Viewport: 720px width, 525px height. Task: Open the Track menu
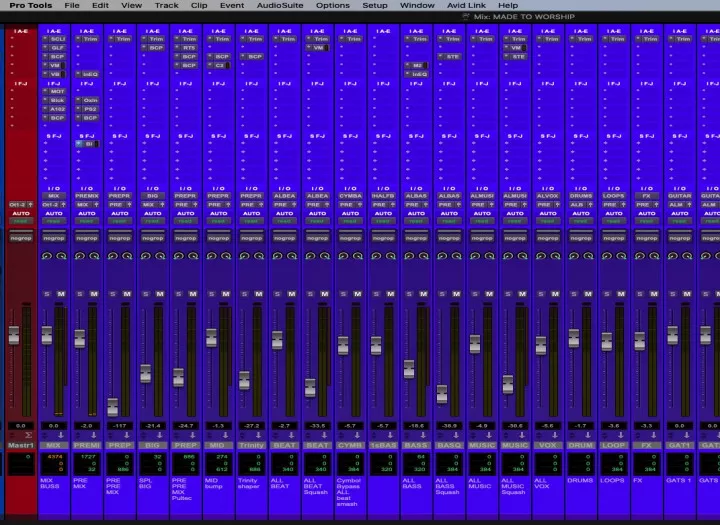pyautogui.click(x=167, y=6)
